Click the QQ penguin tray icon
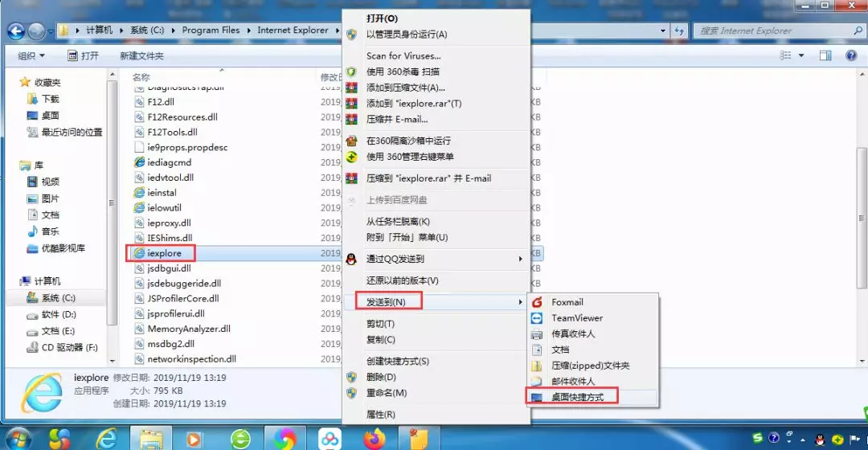 point(820,440)
